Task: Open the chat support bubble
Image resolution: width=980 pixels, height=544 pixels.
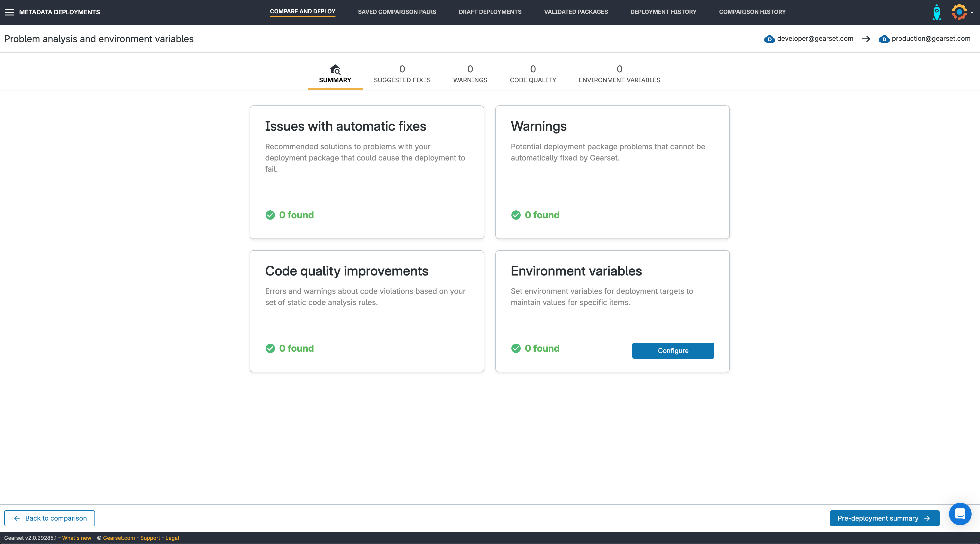Action: 960,514
